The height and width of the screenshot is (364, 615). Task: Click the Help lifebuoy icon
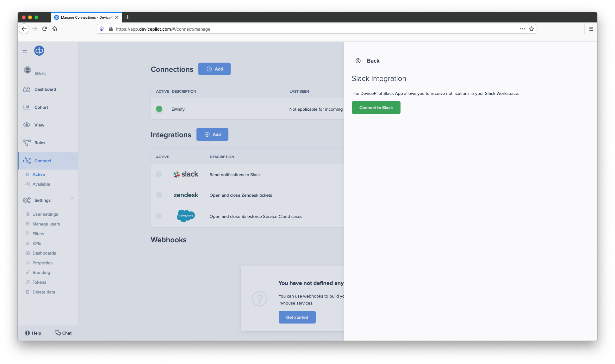click(28, 333)
